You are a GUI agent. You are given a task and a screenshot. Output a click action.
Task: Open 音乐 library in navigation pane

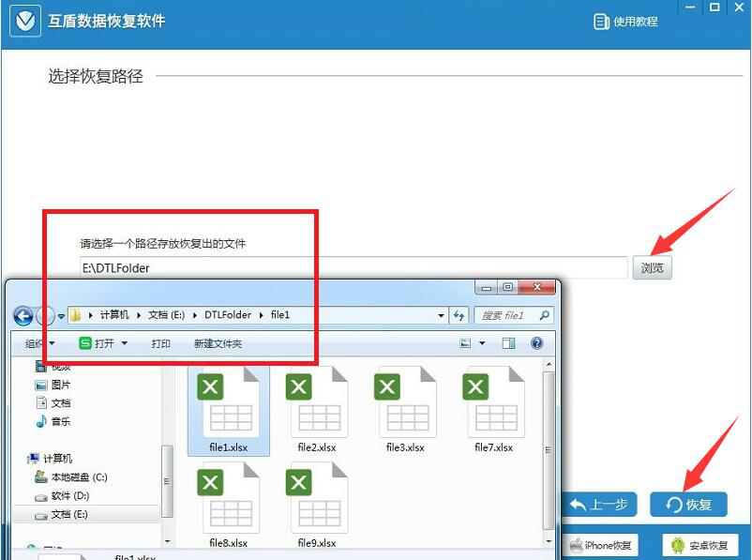coord(53,421)
